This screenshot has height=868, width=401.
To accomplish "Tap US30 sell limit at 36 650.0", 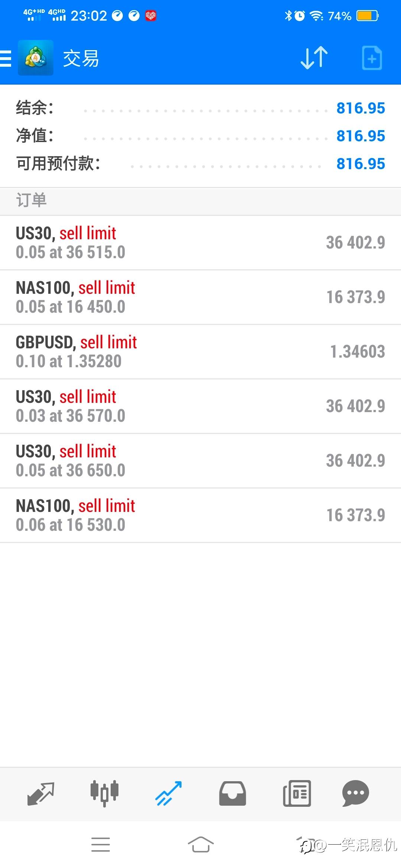I will [200, 461].
